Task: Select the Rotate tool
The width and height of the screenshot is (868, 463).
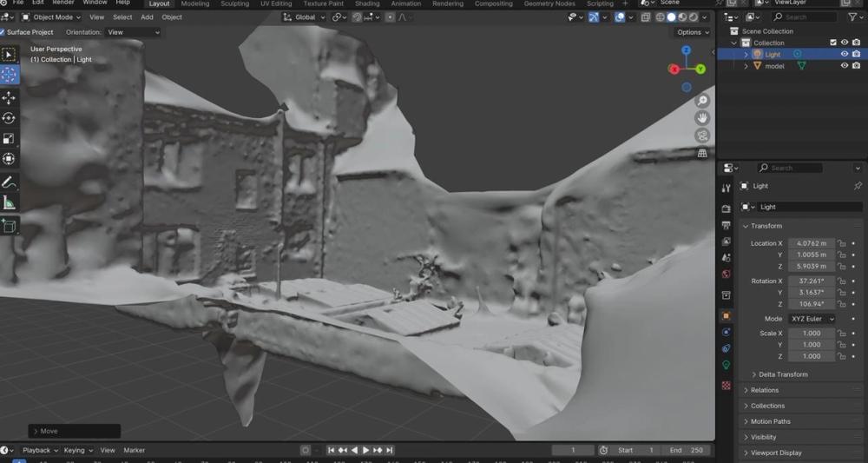Action: [x=9, y=118]
